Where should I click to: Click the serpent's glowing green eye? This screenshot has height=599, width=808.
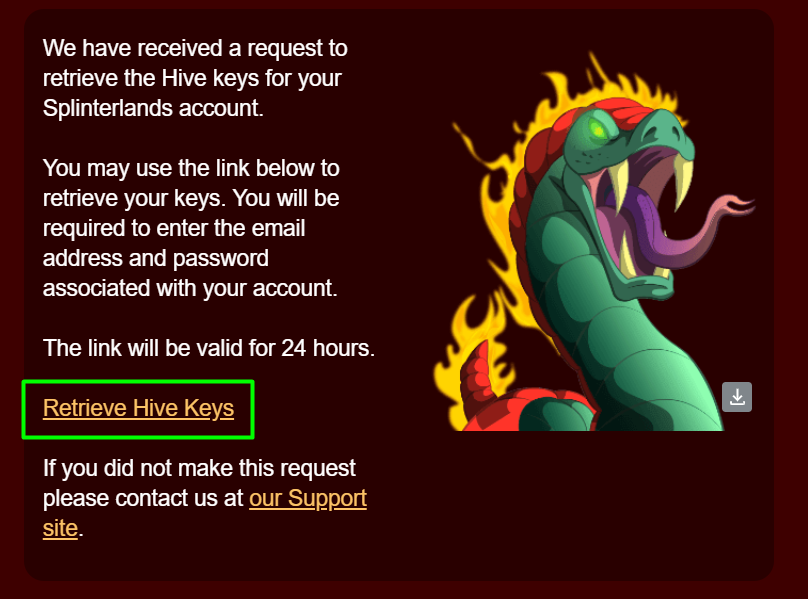click(x=598, y=129)
